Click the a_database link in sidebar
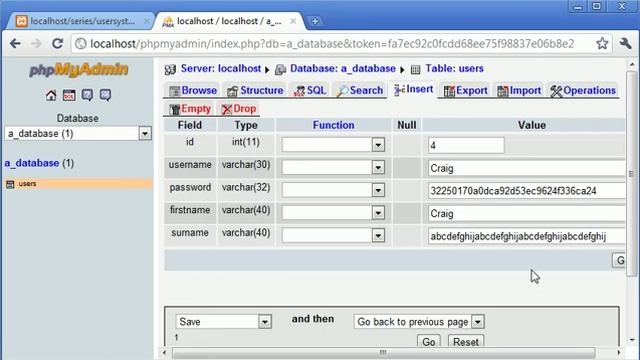Image resolution: width=640 pixels, height=360 pixels. tap(32, 163)
